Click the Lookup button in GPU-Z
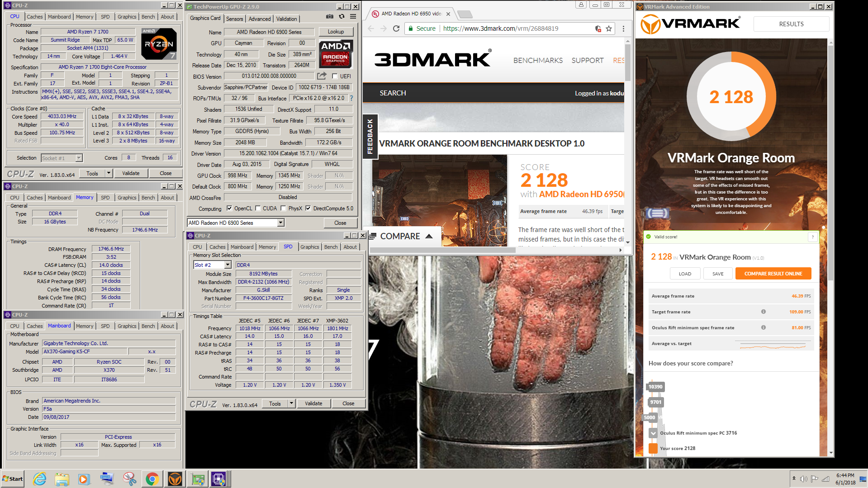Viewport: 868px width, 488px height. [x=336, y=32]
